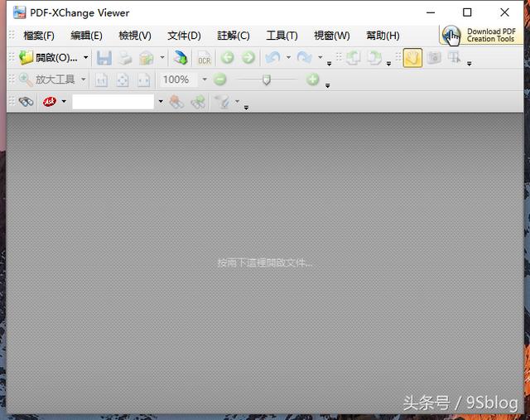Click the PDF-XChange Viewer title bar icon
Screen dimensions: 530x420
pyautogui.click(x=19, y=12)
